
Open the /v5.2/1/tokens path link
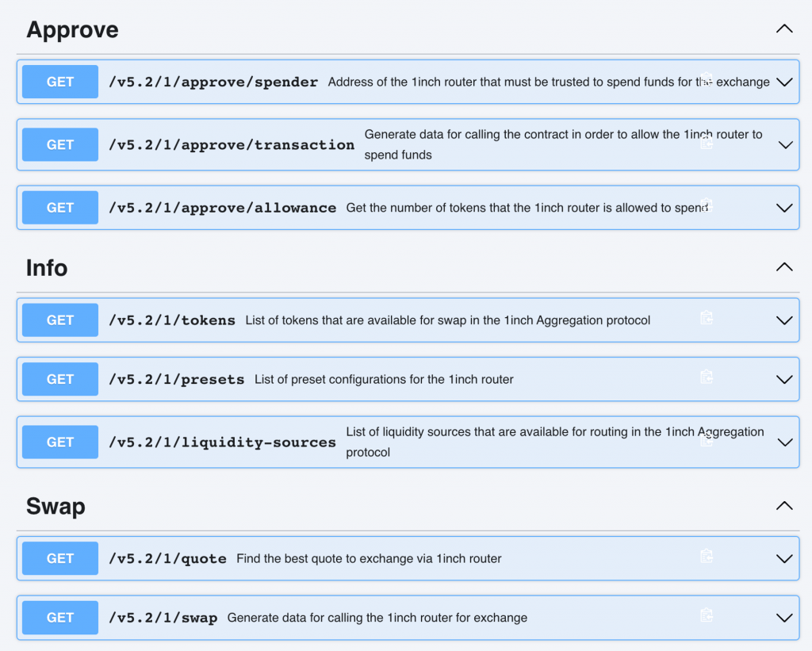172,320
